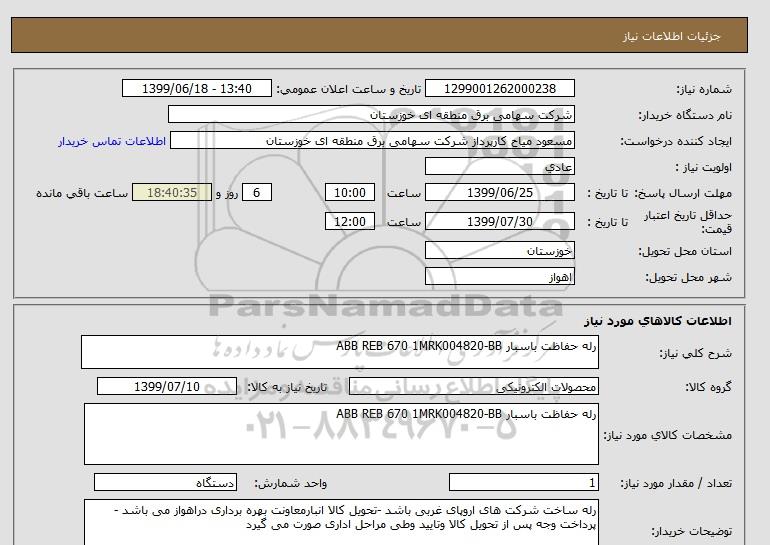This screenshot has width=770, height=545.
Task: Select the price validity hour field 12:00
Action: click(x=352, y=221)
